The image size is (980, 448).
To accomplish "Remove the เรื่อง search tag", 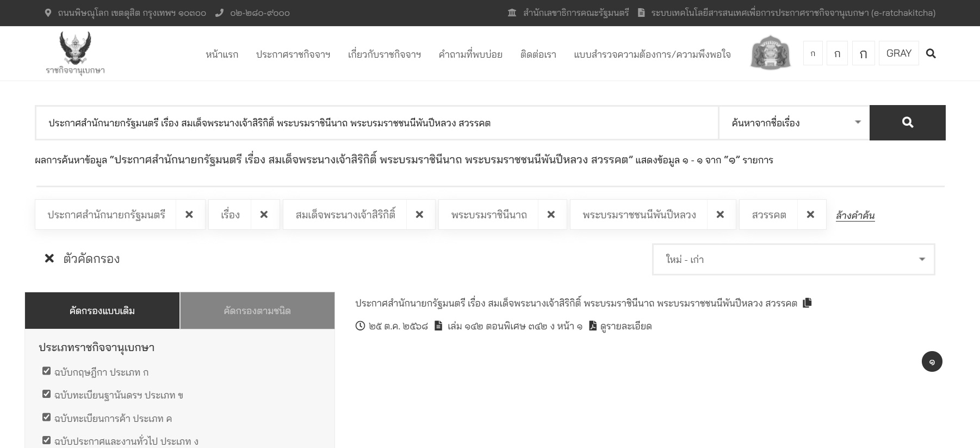I will click(x=264, y=214).
